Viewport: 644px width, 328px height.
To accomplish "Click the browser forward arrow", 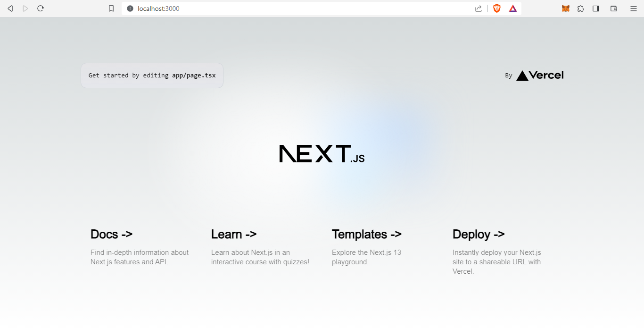I will 25,8.
